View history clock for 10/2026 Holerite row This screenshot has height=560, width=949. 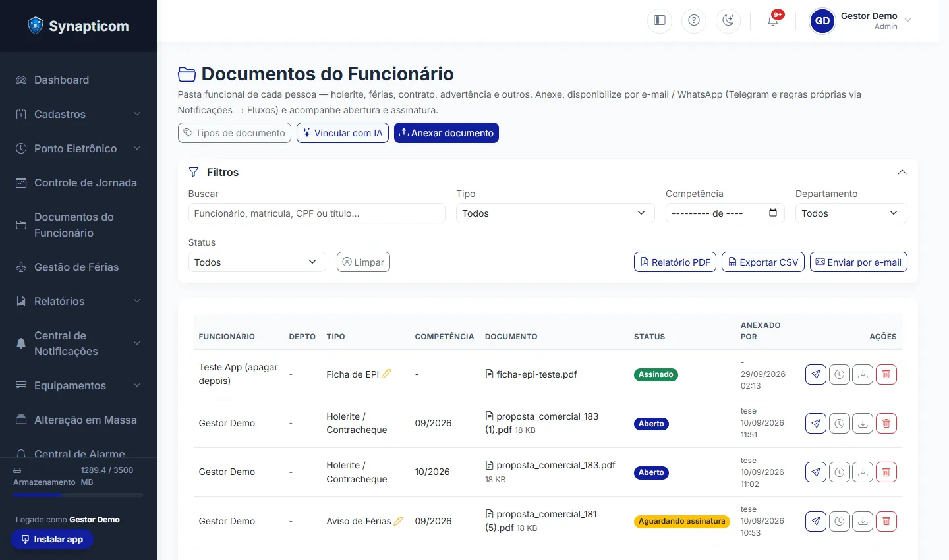click(x=839, y=472)
